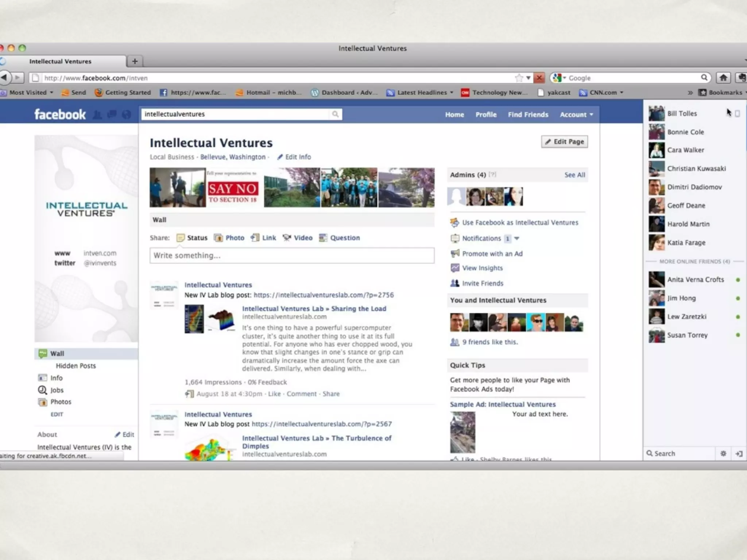Open chat settings gear icon
This screenshot has width=747, height=560.
723,454
